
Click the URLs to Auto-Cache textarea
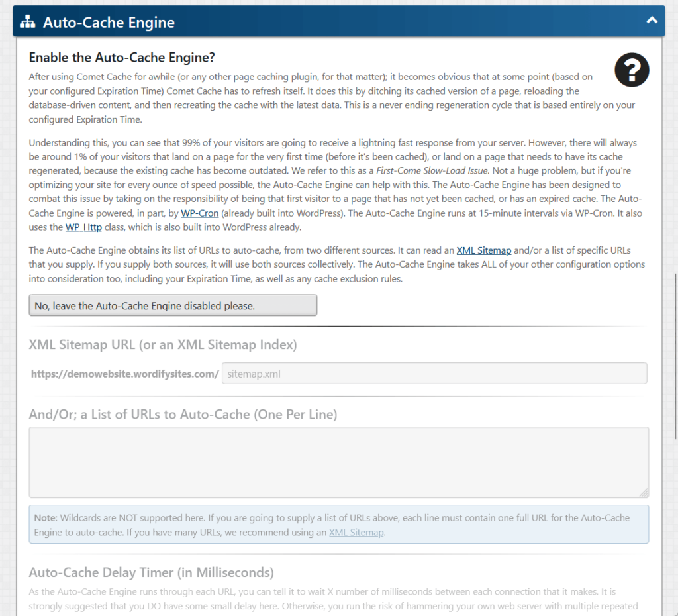tap(338, 462)
